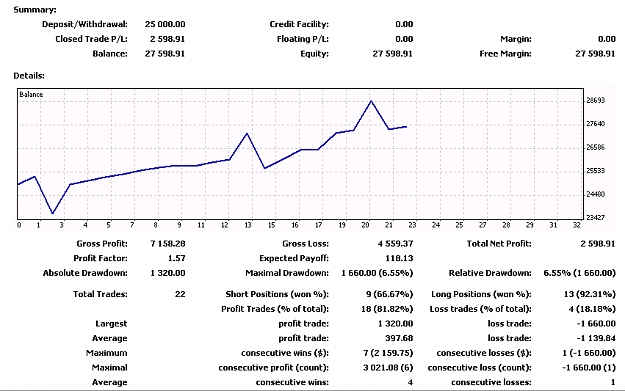The height and width of the screenshot is (391, 625).
Task: Click the Total Net Profit value 2 598.91
Action: pyautogui.click(x=598, y=244)
